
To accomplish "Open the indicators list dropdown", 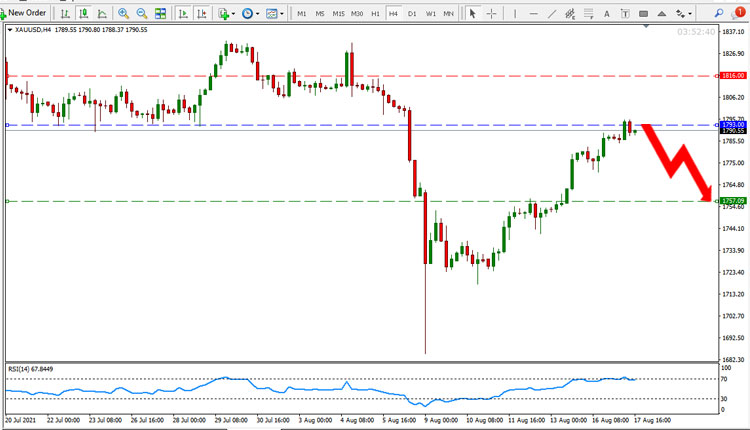I will [226, 14].
